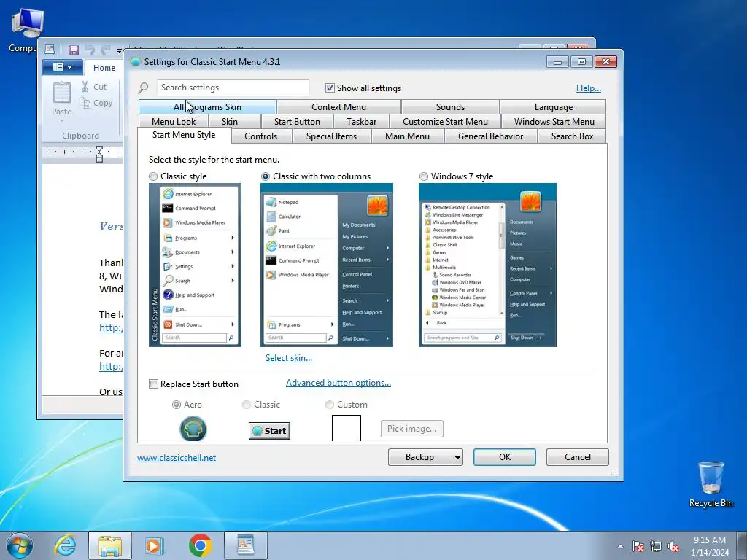Expand the Paste dropdown arrow in WordPad
Screen dimensions: 747x560
(x=61, y=121)
